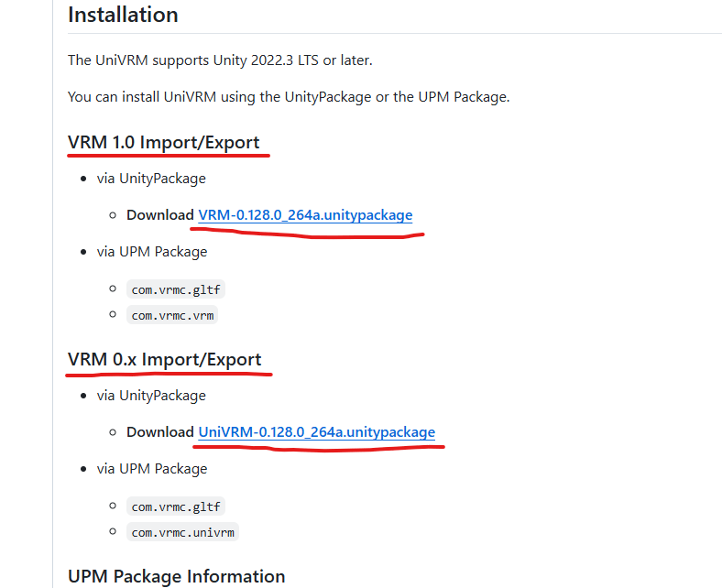
Task: Click 'via UnityPackage' under VRM 1.0
Action: [x=151, y=179]
